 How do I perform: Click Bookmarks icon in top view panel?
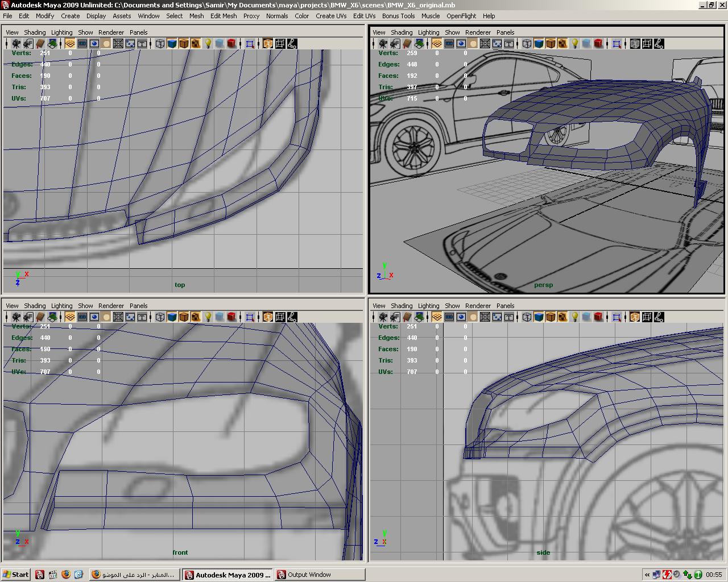pos(40,44)
